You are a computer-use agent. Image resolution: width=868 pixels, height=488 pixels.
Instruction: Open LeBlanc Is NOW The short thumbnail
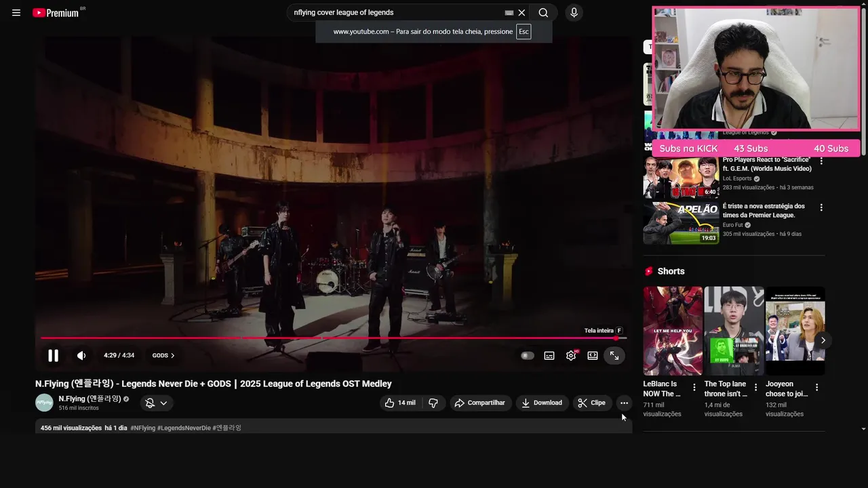pyautogui.click(x=673, y=331)
